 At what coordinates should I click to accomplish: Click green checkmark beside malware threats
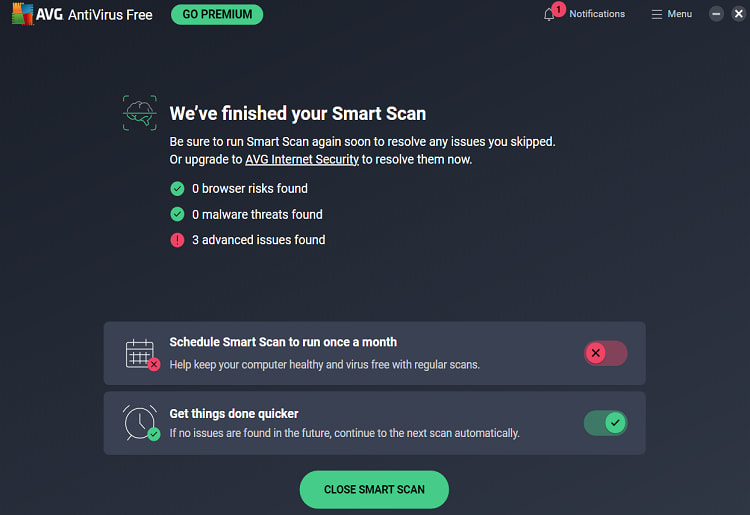point(177,214)
